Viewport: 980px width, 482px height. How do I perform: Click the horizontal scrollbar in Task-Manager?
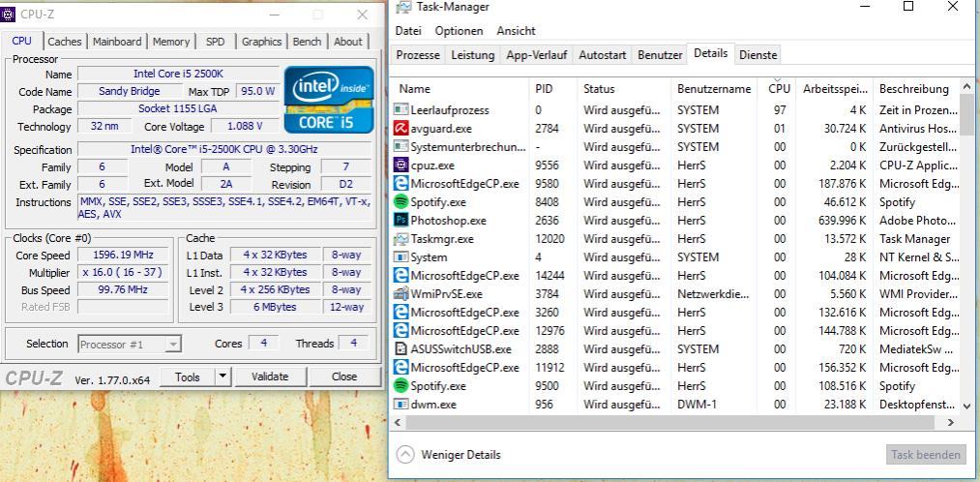(670, 423)
